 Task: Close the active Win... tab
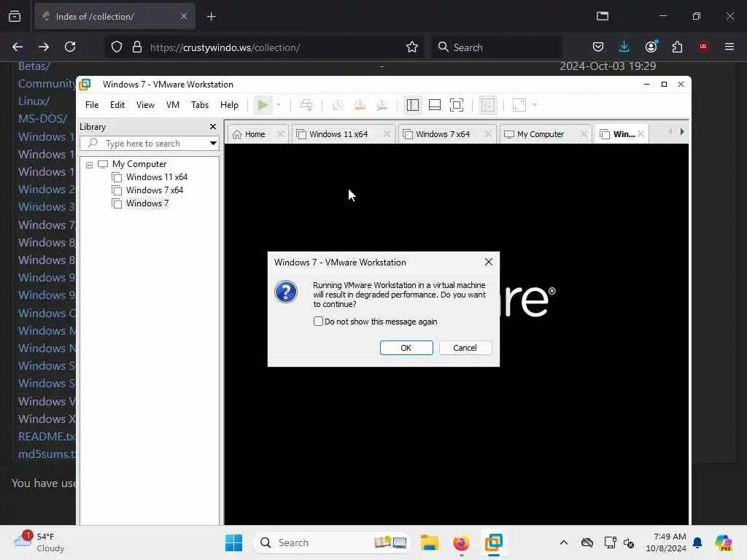pyautogui.click(x=641, y=134)
